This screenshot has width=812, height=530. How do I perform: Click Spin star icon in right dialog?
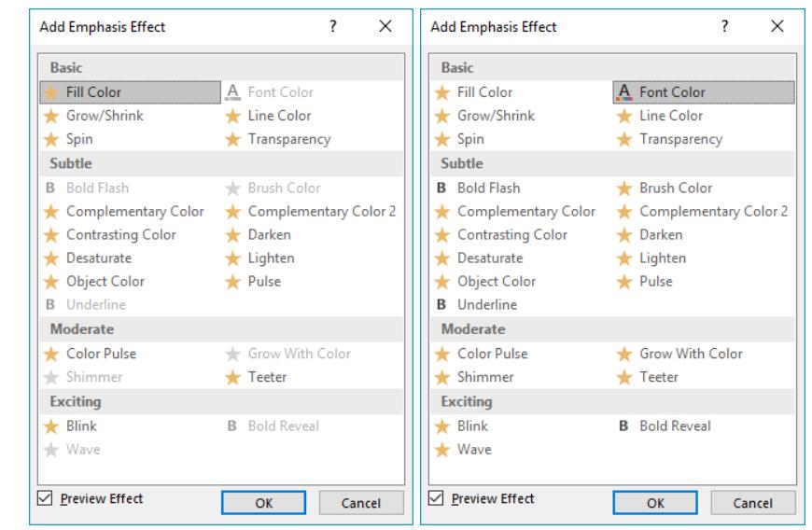442,139
